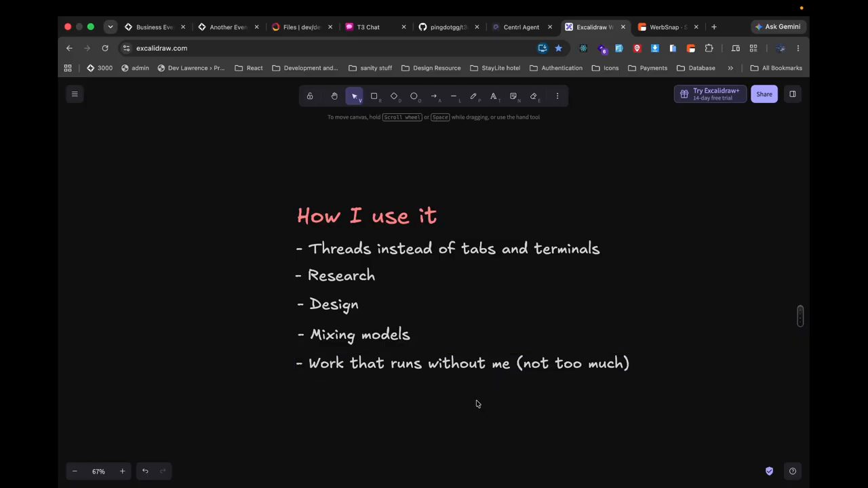Open the 3000 bookmark
868x488 pixels.
(100, 68)
